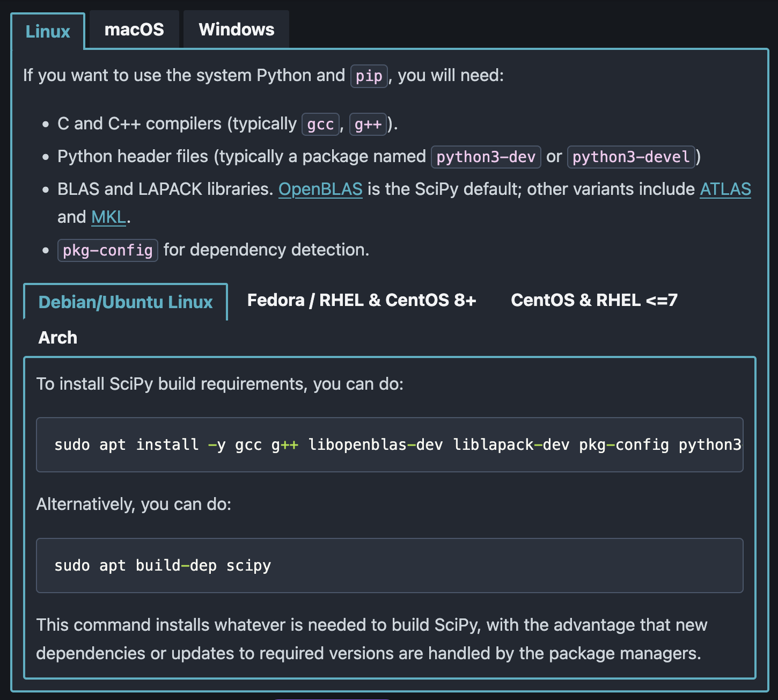The image size is (778, 700).
Task: Click 'To install SciPy build requirements' text
Action: pyautogui.click(x=220, y=384)
